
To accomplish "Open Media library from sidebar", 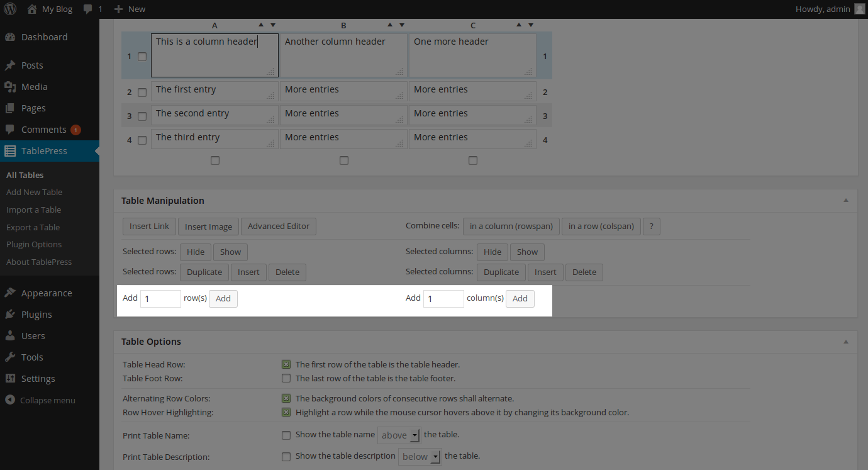I will [34, 87].
